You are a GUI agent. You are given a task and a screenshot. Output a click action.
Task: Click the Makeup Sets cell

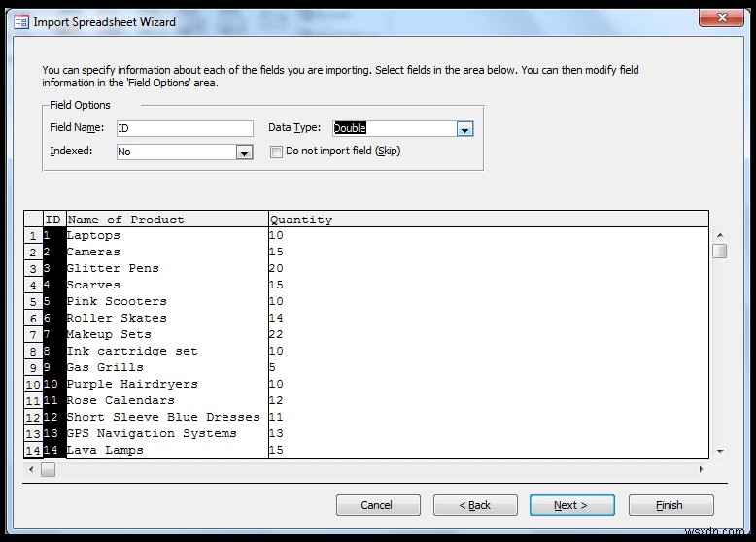tap(167, 334)
